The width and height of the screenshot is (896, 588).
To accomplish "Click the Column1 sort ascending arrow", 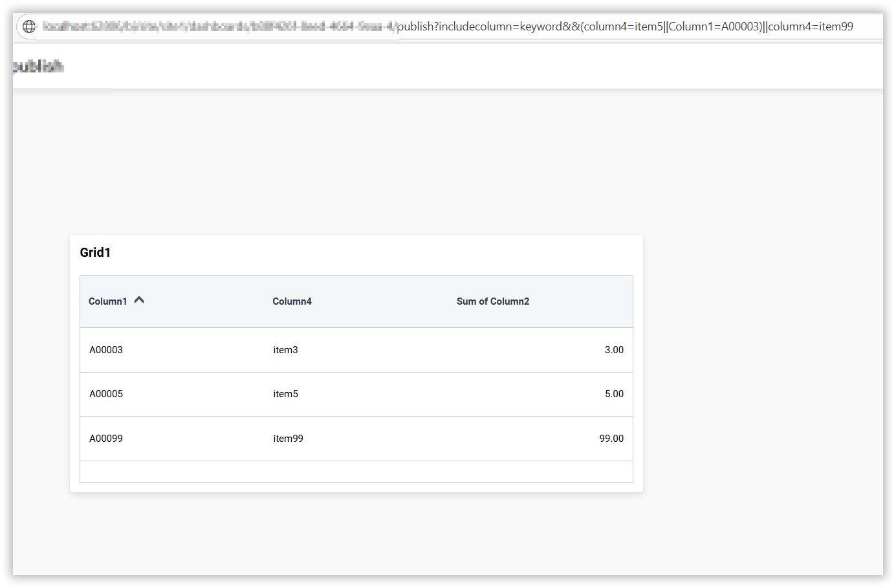I will [x=139, y=300].
